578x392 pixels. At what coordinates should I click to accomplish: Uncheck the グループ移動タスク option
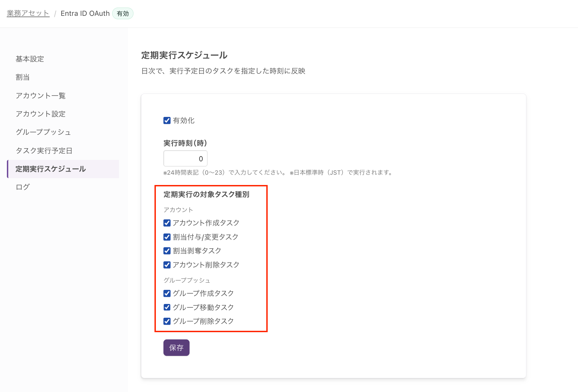coord(167,307)
